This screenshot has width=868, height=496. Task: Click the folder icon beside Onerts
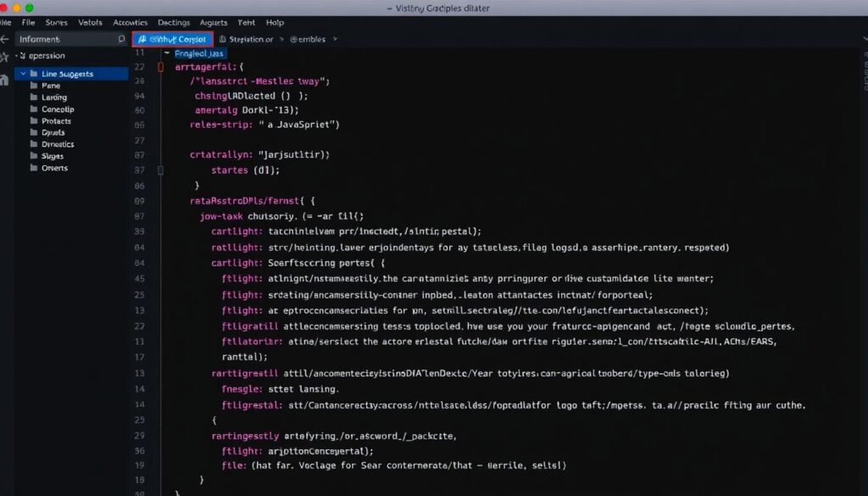coord(34,168)
